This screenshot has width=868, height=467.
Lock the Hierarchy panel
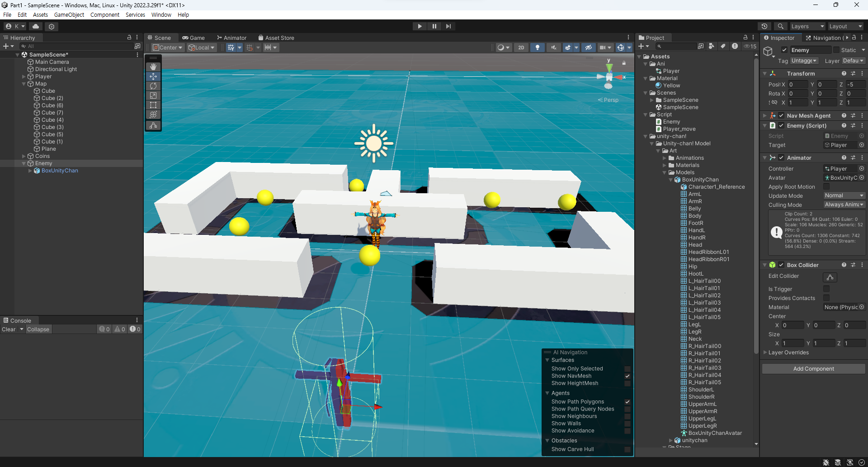(129, 38)
